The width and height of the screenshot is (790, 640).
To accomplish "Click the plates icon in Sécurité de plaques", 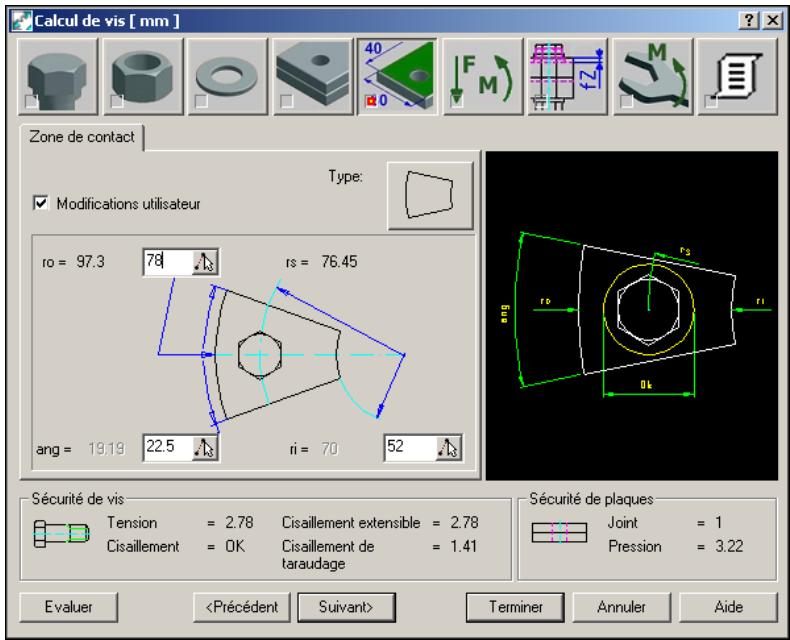I will (x=559, y=532).
